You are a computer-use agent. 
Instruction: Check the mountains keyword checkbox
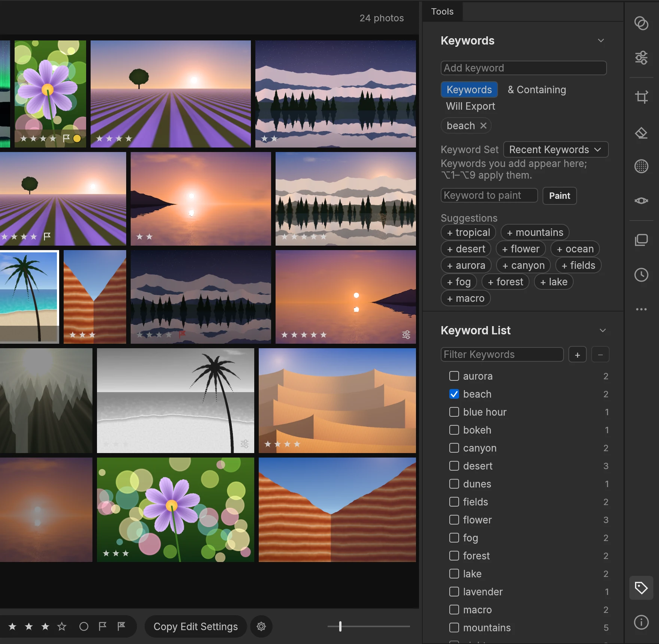454,628
